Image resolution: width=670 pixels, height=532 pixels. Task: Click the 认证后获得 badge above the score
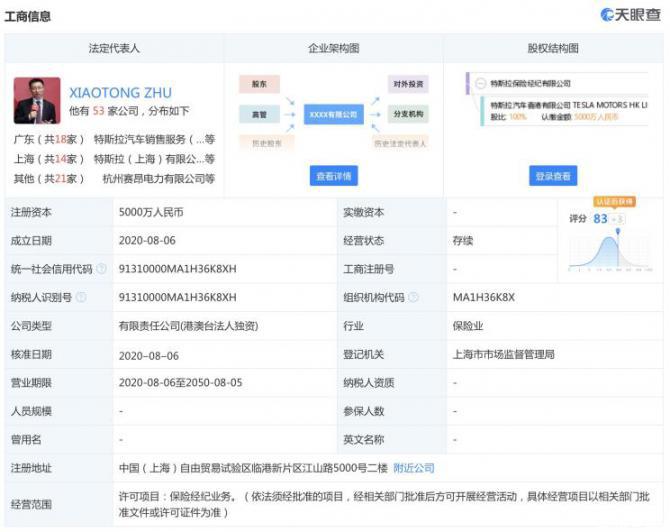coord(615,201)
